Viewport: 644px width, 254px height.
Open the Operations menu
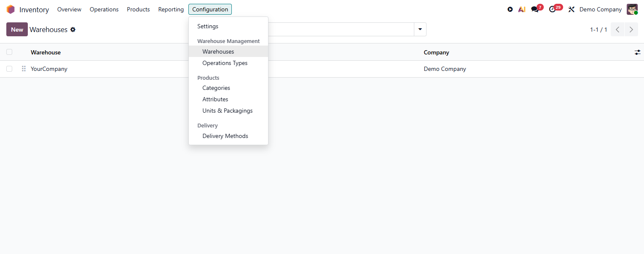[x=104, y=9]
